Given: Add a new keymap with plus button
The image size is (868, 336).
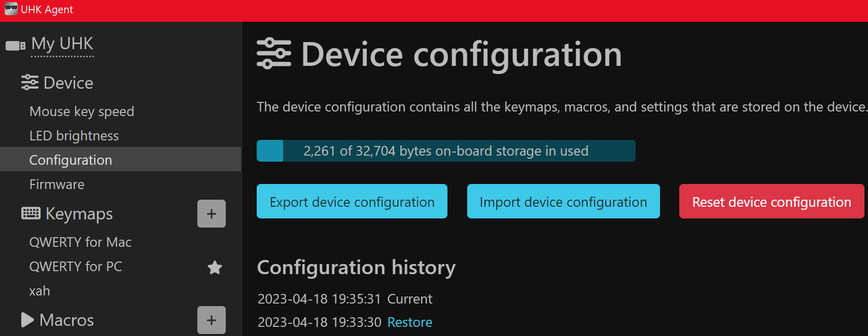Looking at the screenshot, I should (x=211, y=214).
